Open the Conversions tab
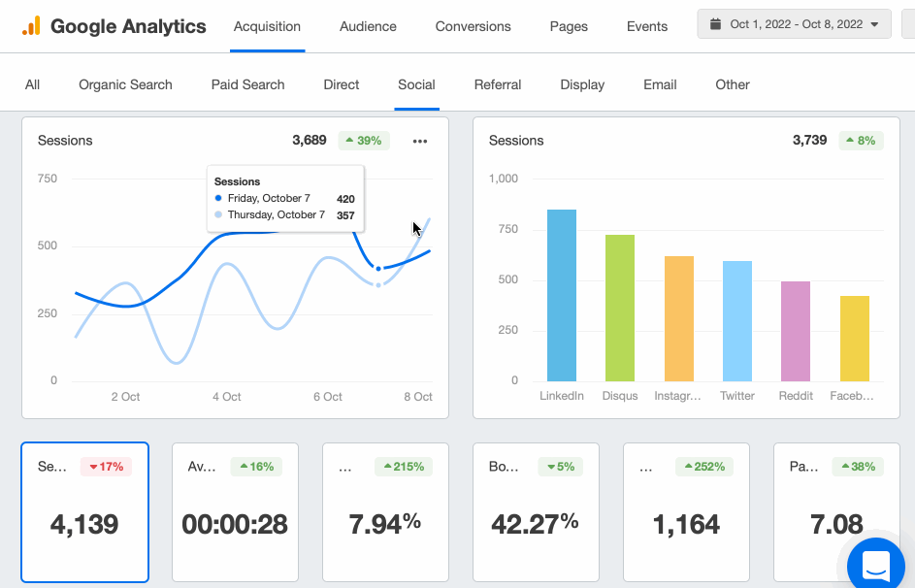The width and height of the screenshot is (915, 588). [x=473, y=26]
